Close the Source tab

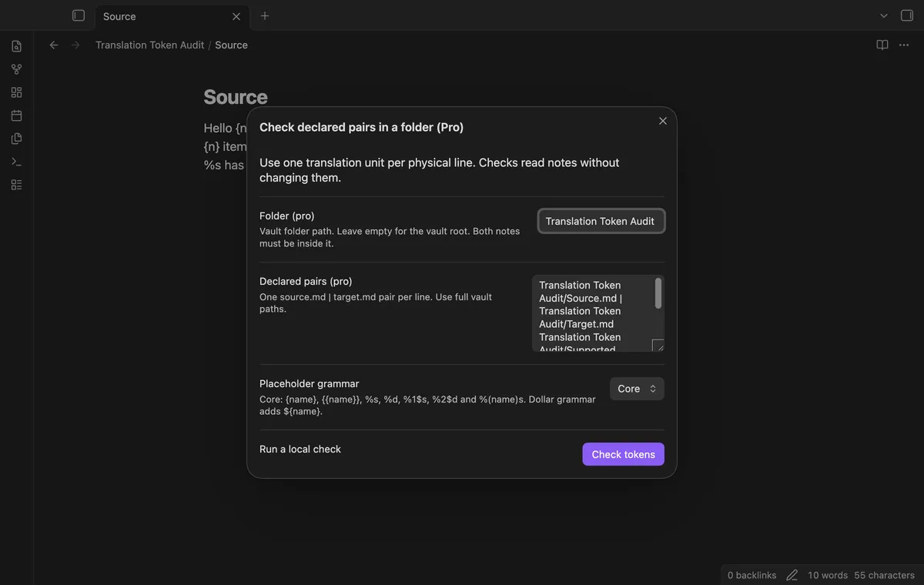(236, 16)
